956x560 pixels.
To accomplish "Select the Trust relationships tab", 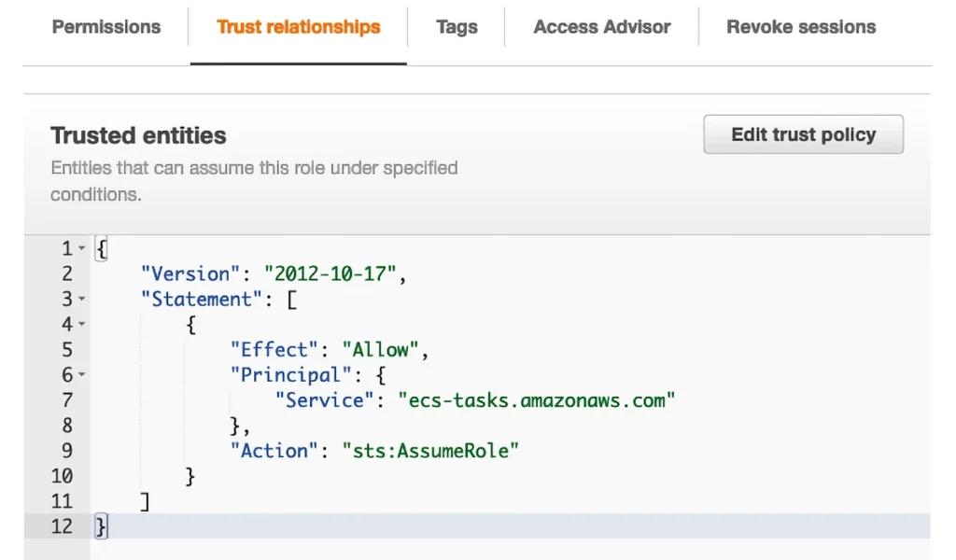I will [298, 27].
